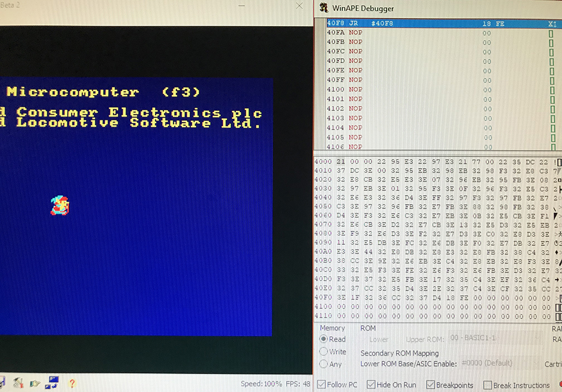Click memory dump row address 40C0
The height and width of the screenshot is (392, 562).
click(323, 269)
